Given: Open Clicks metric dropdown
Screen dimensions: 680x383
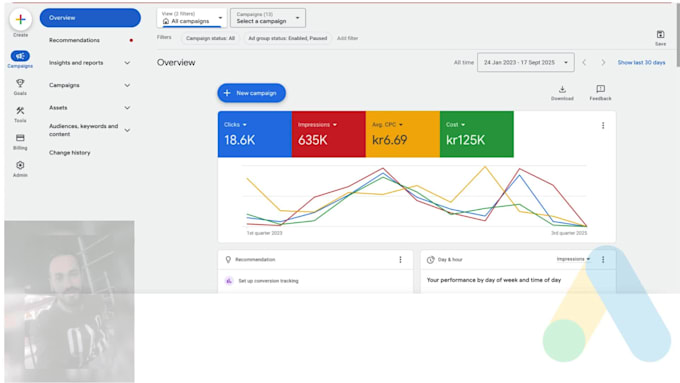Looking at the screenshot, I should (x=235, y=124).
